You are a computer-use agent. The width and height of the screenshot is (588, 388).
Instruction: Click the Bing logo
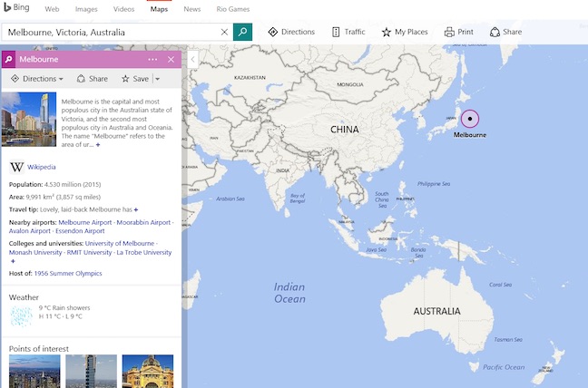pos(16,7)
